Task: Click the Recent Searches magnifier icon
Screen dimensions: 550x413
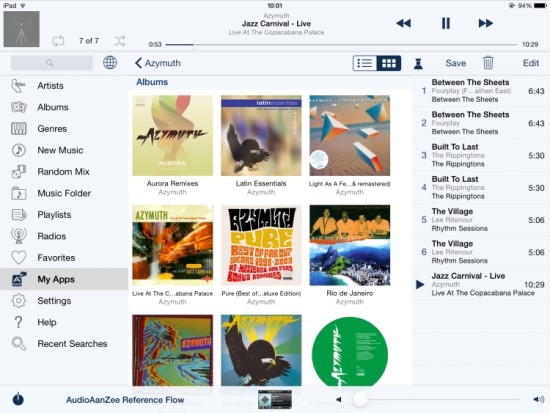Action: pos(19,344)
